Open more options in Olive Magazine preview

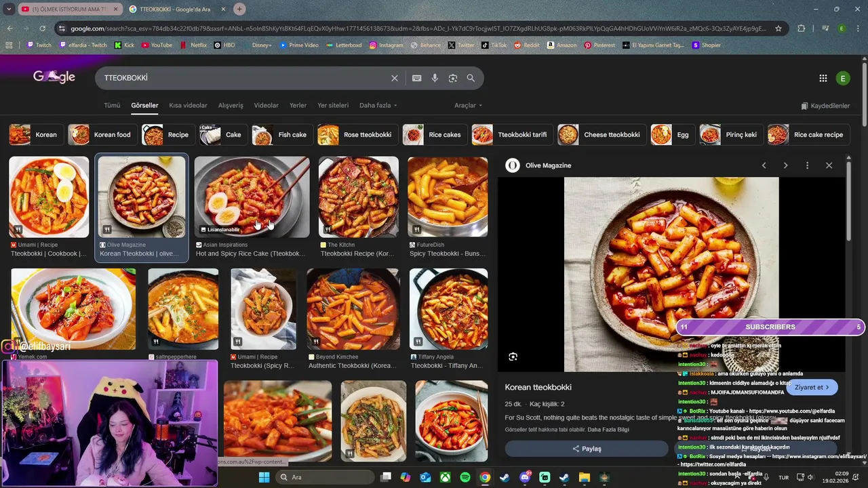pos(807,165)
